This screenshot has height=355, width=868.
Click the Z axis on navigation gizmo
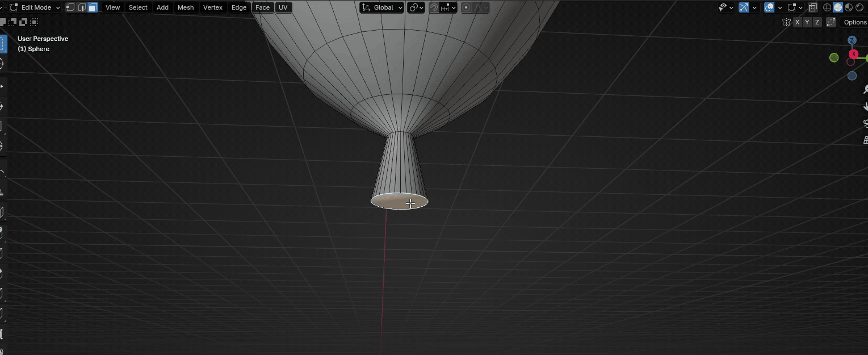point(852,40)
